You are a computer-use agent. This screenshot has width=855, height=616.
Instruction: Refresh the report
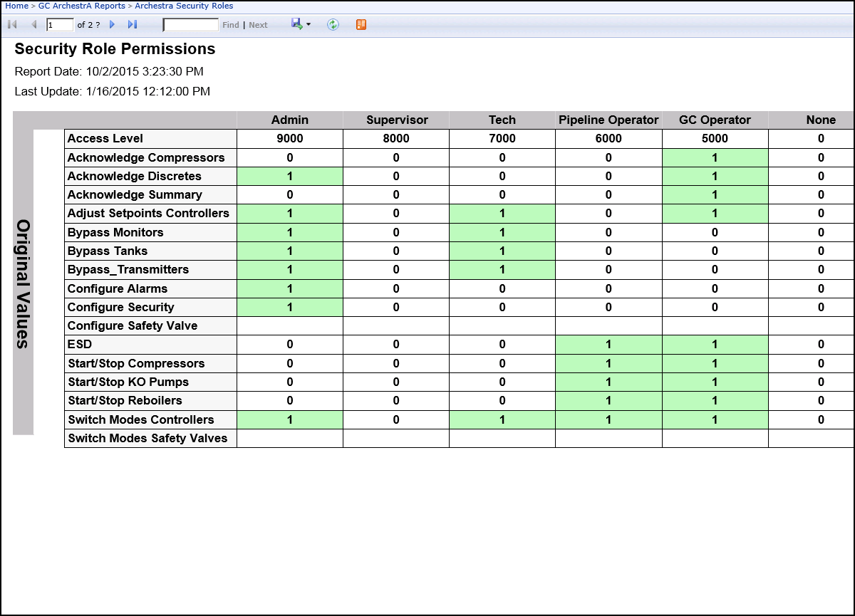(x=333, y=25)
